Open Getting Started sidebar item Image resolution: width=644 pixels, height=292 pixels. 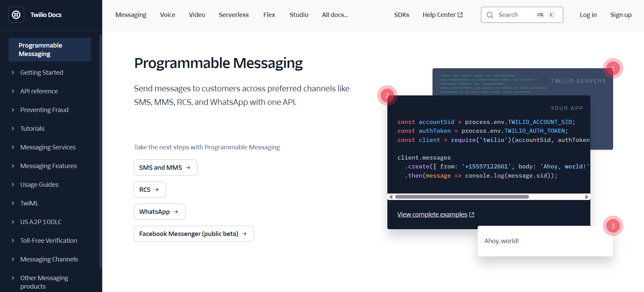tap(42, 72)
